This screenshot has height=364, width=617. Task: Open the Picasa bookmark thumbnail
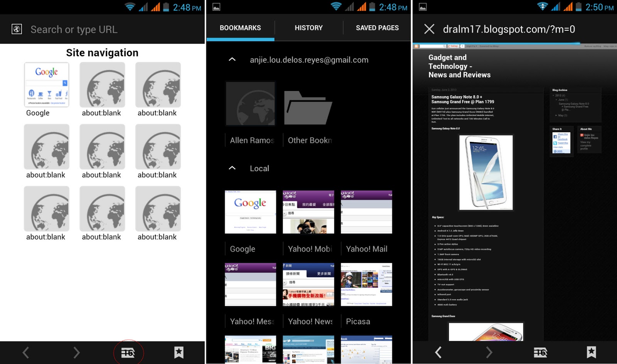tap(366, 285)
